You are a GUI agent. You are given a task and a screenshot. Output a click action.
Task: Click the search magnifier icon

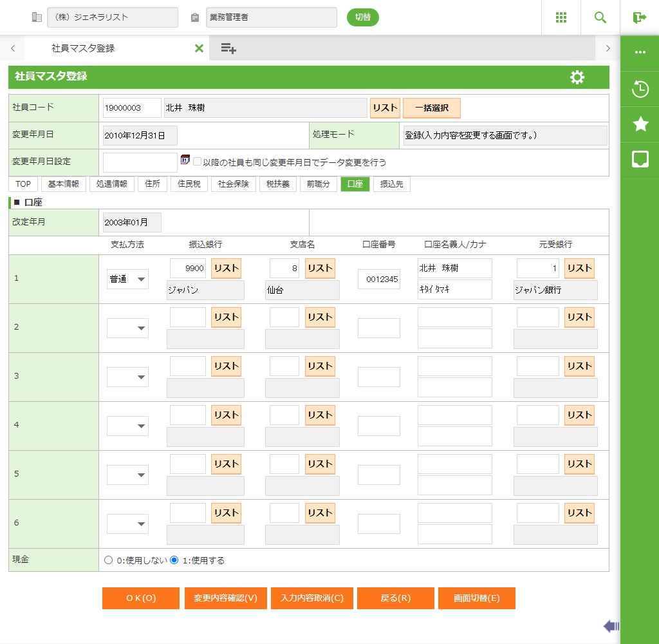tap(600, 17)
